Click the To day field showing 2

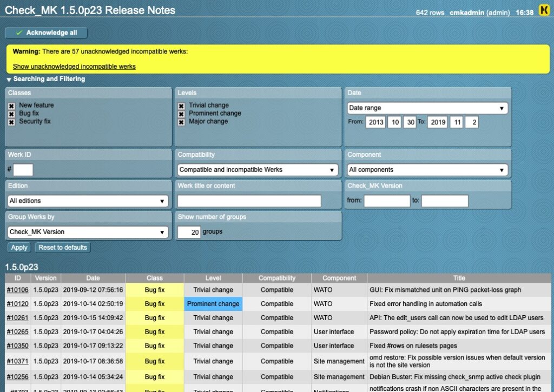[x=472, y=122]
